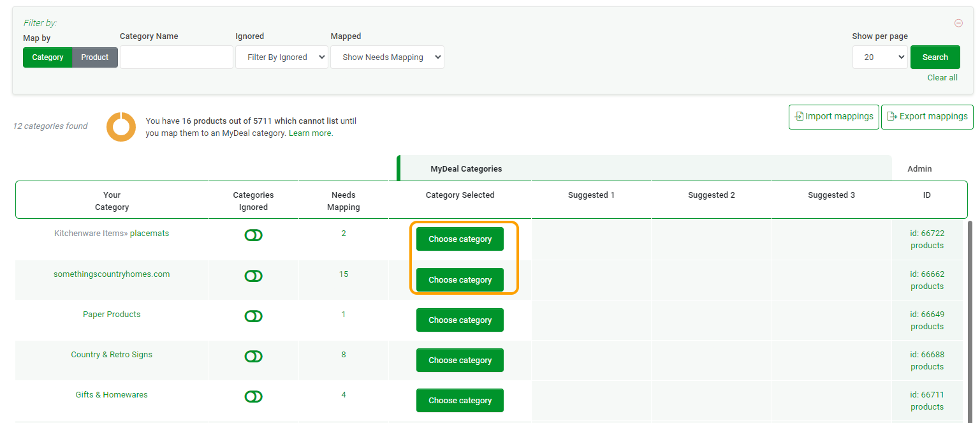Open the Paper Products category link
This screenshot has height=423, width=980.
click(112, 315)
